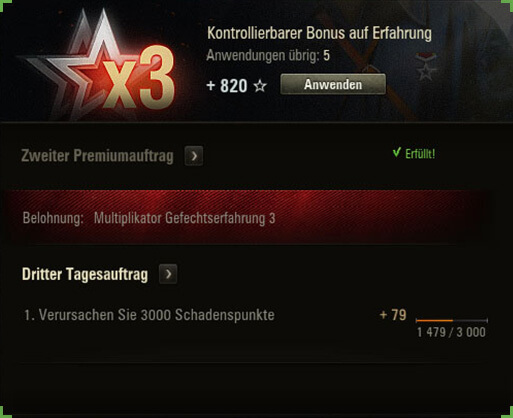Click the + 820 experience value
The image size is (513, 418).
pos(227,86)
